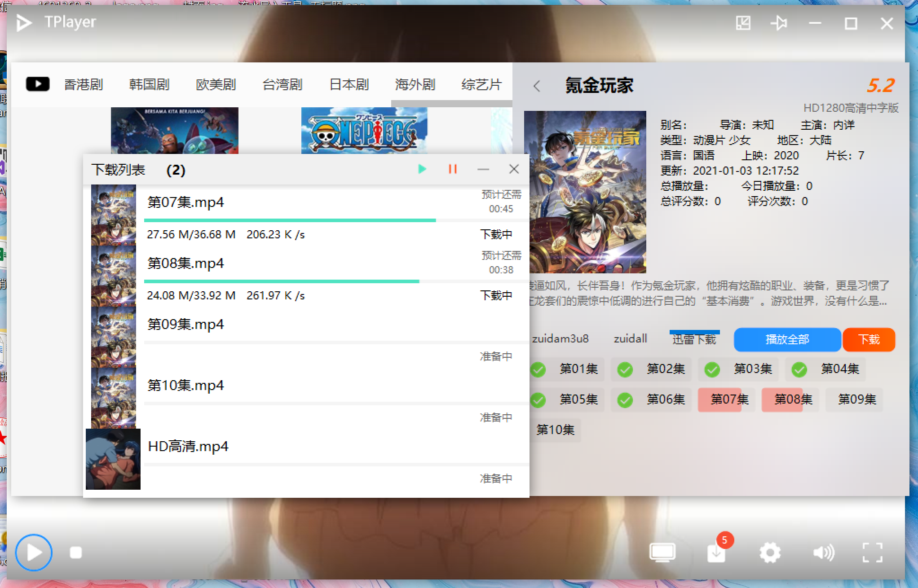The width and height of the screenshot is (918, 588).
Task: Select episode 第09集
Action: coord(857,399)
